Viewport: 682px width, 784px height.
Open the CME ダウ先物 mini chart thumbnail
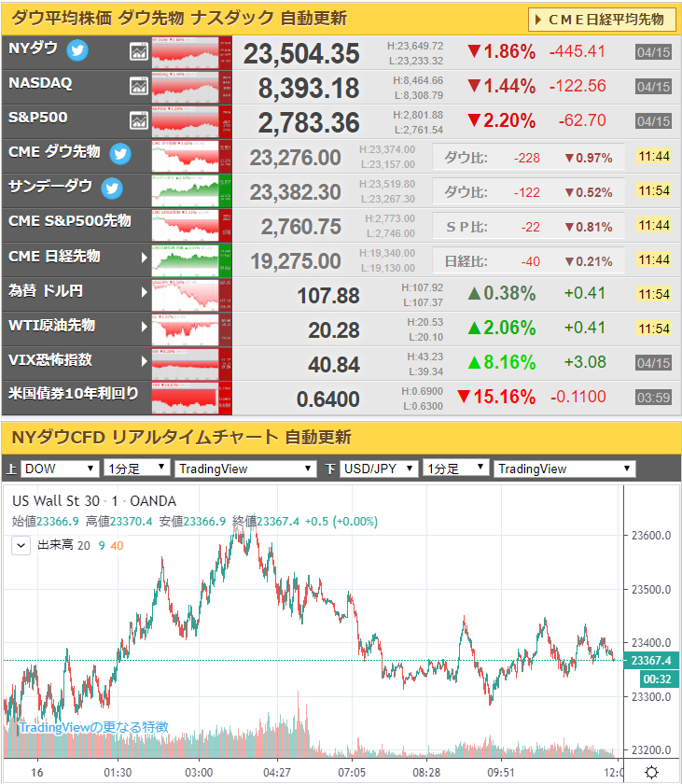pyautogui.click(x=191, y=156)
